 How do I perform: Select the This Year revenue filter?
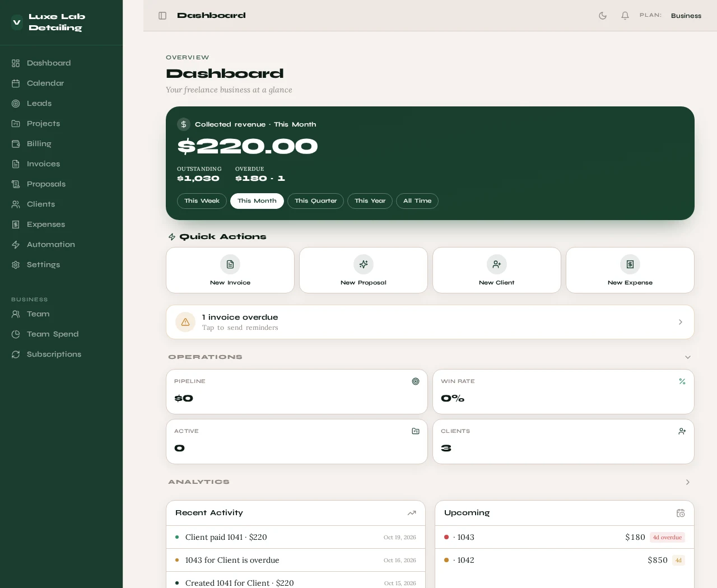click(370, 201)
